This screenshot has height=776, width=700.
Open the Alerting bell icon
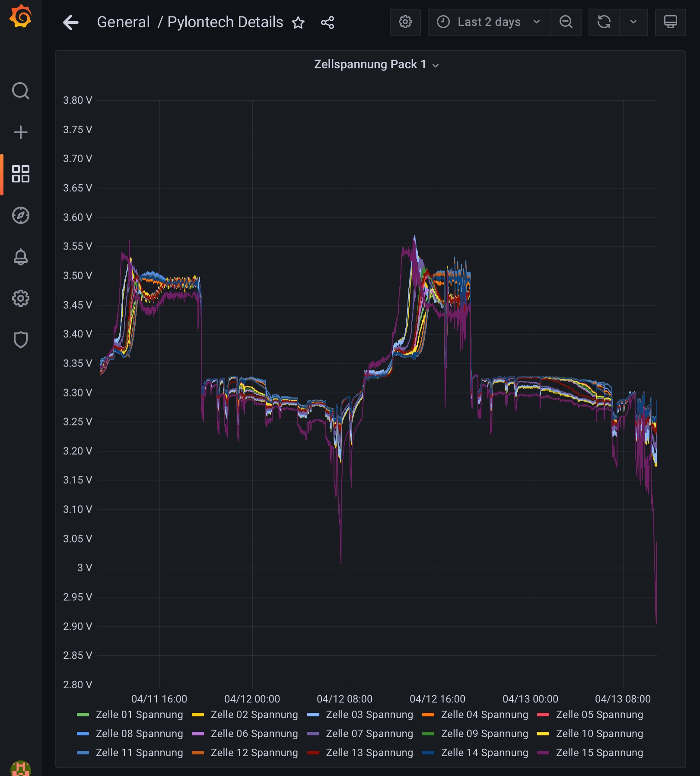coord(20,257)
